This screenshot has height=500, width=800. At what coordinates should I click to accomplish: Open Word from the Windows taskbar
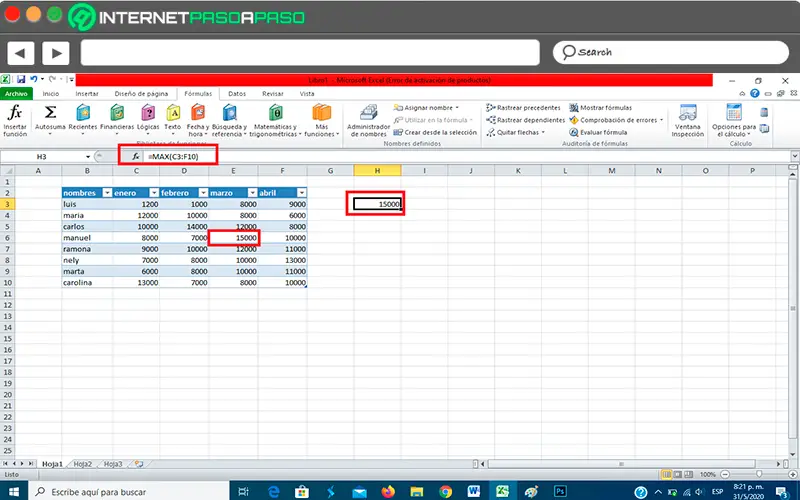point(474,491)
